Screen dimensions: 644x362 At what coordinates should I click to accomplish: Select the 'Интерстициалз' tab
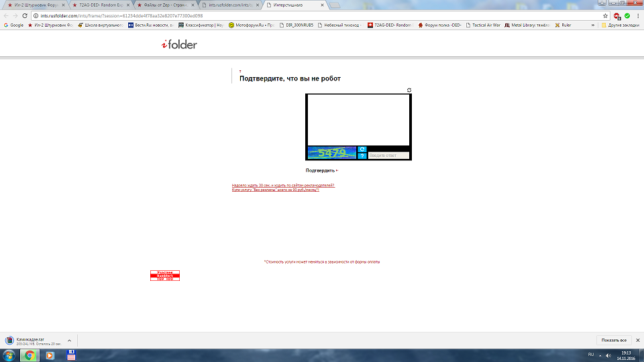tap(294, 5)
